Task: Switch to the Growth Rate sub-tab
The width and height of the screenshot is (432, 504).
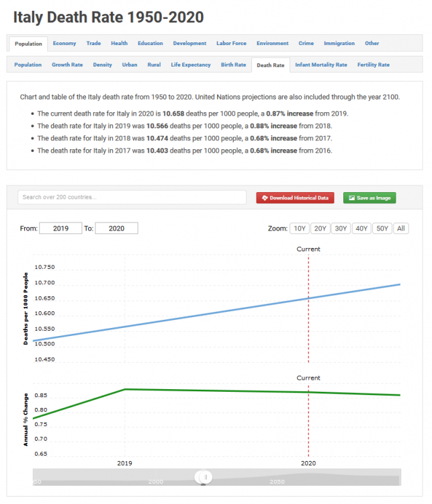Action: pos(67,65)
